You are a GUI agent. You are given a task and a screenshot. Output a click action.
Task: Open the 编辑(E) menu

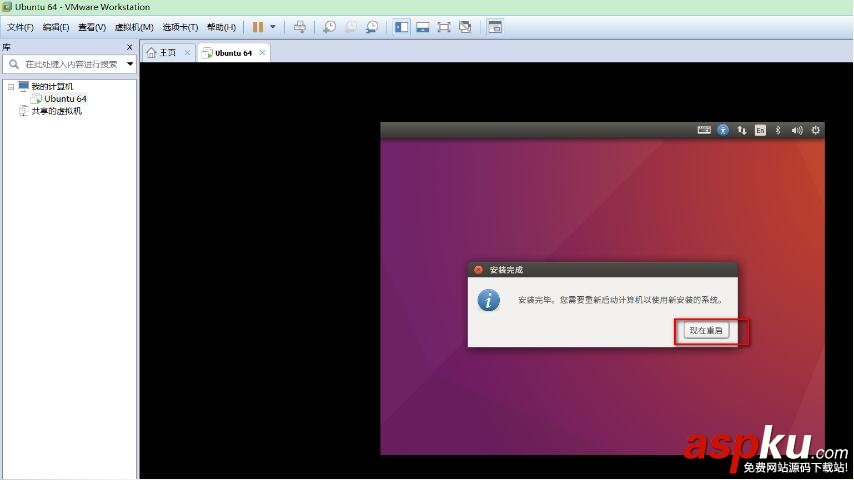coord(56,27)
